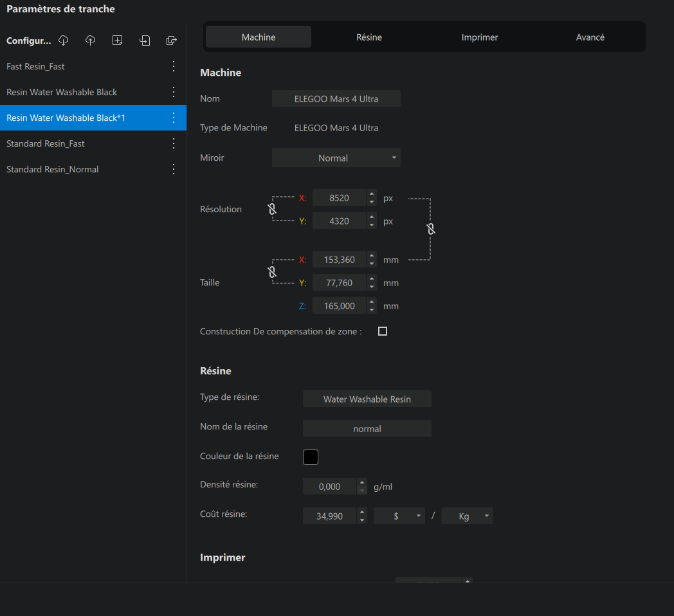Image resolution: width=674 pixels, height=616 pixels.
Task: Click the machine Nom field ELEGOO Mars 4 Ultra
Action: tap(336, 98)
